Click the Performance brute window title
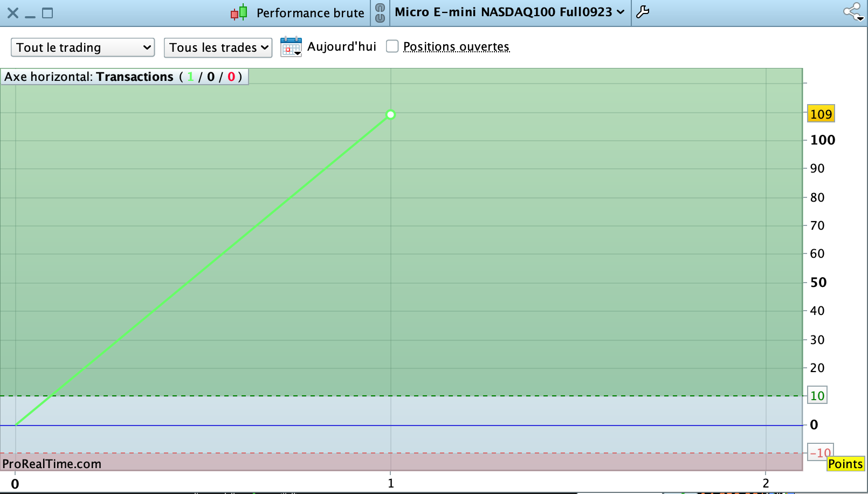This screenshot has height=494, width=868. (x=311, y=13)
